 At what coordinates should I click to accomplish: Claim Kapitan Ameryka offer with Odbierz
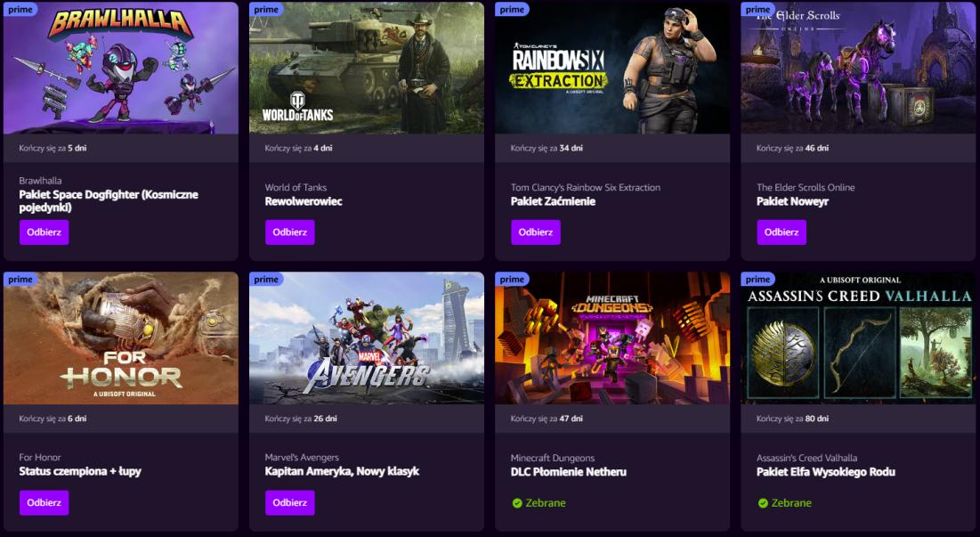click(x=290, y=502)
